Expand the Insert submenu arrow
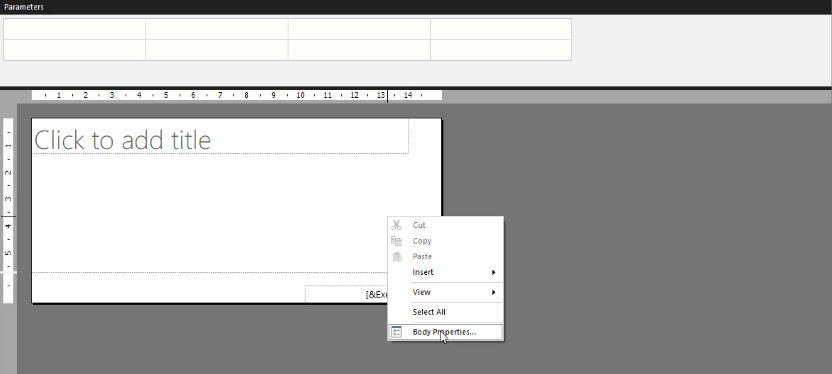Viewport: 832px width, 374px height. click(x=493, y=272)
